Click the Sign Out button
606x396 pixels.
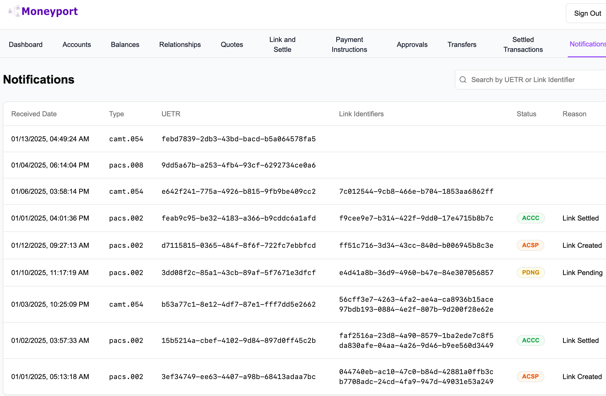tap(587, 14)
